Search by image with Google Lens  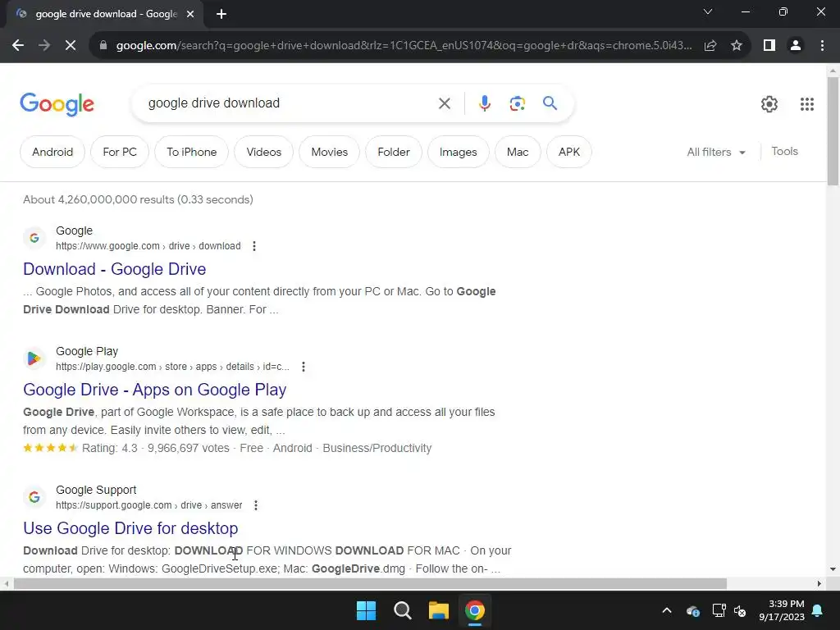[x=517, y=103]
